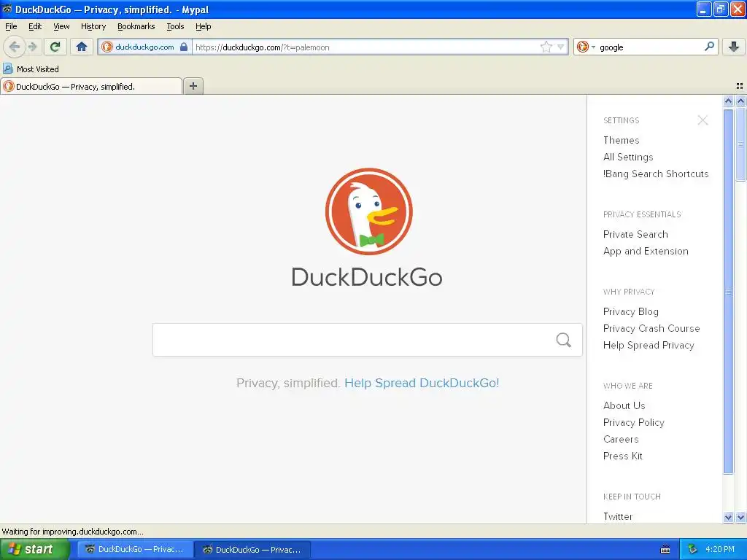747x560 pixels.
Task: Open All Settings link
Action: tap(628, 157)
